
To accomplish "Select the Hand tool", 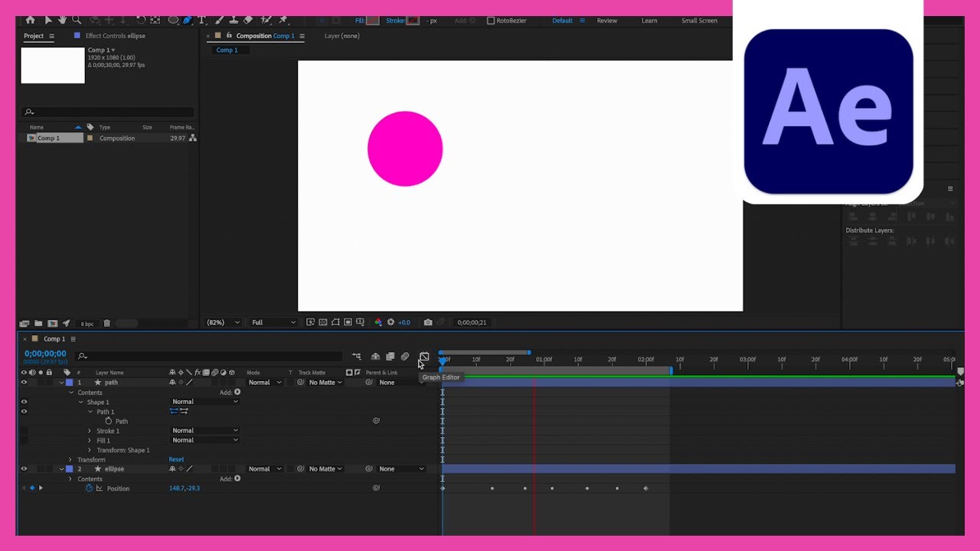I will [x=62, y=20].
